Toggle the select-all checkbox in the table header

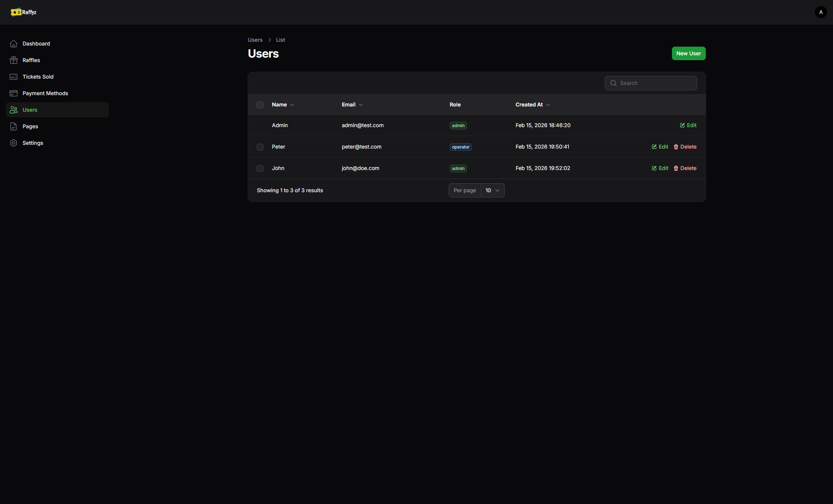[260, 105]
